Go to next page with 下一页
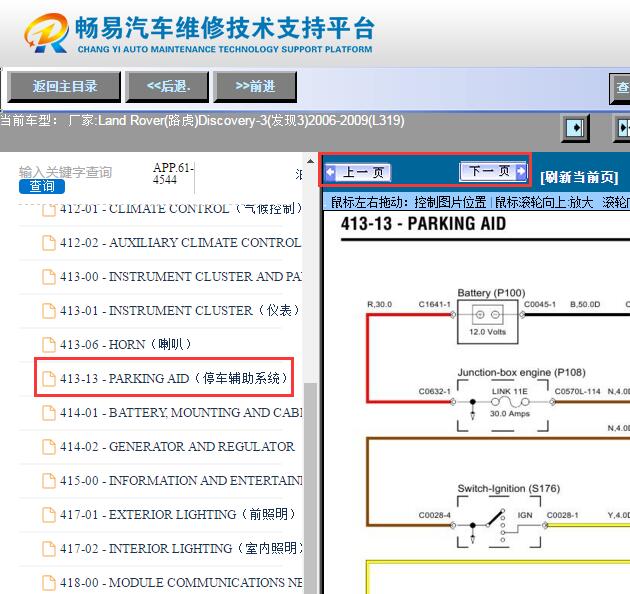The image size is (630, 594). tap(493, 172)
